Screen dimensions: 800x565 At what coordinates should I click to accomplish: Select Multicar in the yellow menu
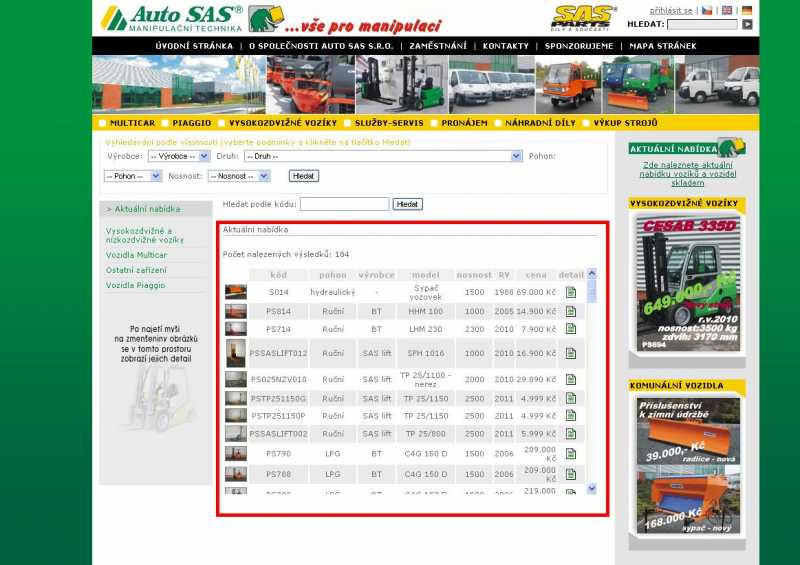point(132,123)
